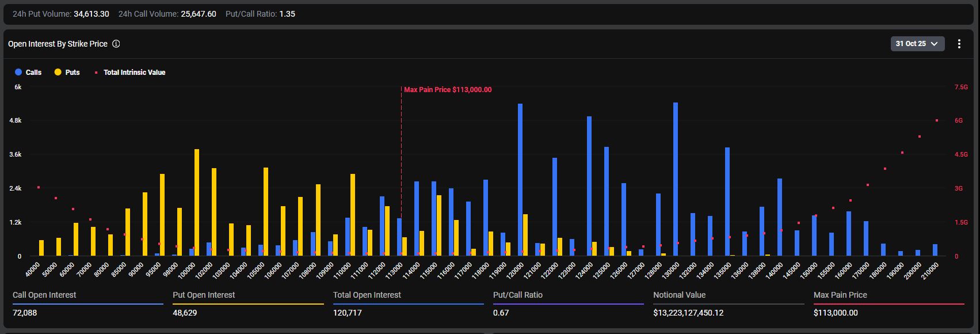Click the 24h Put Volume value in header
The height and width of the screenshot is (334, 980).
pyautogui.click(x=91, y=14)
